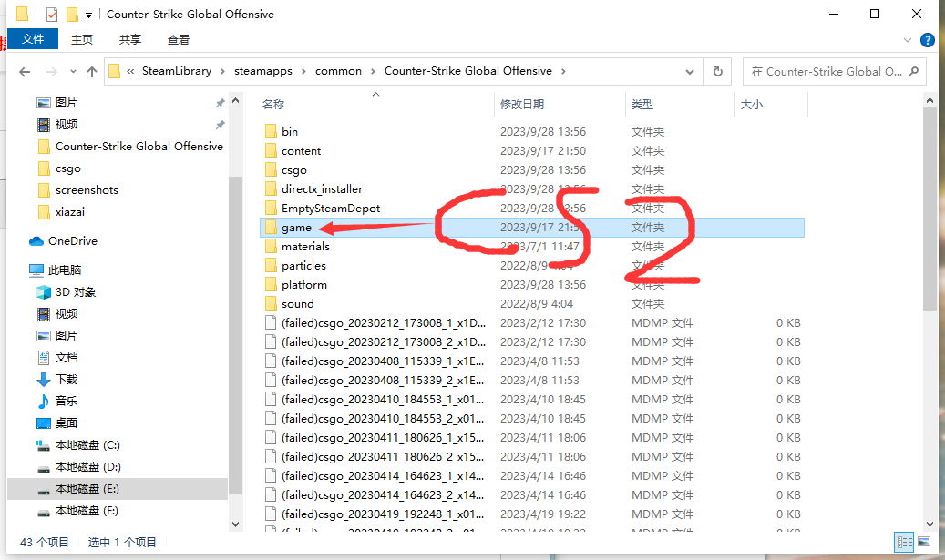
Task: Open screenshots folder in sidebar
Action: pyautogui.click(x=87, y=190)
